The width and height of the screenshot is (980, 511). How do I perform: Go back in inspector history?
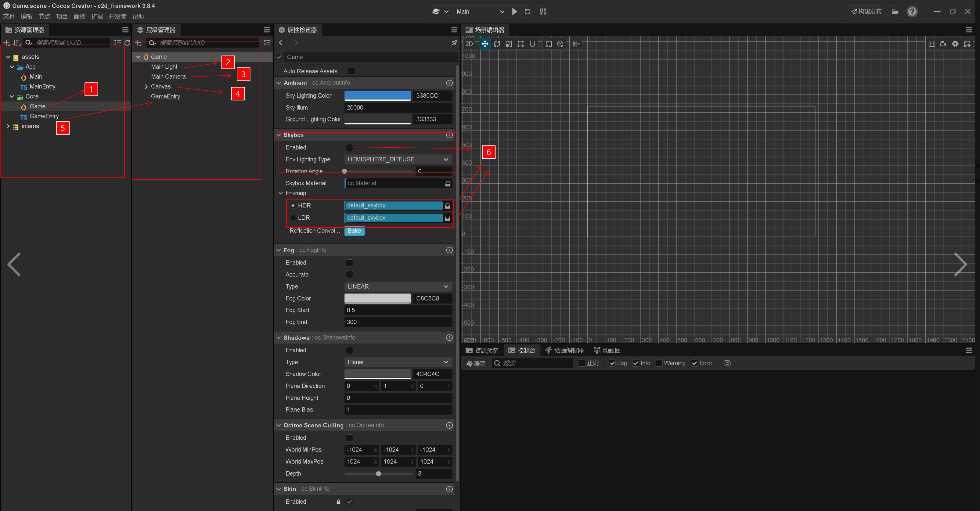coord(281,43)
